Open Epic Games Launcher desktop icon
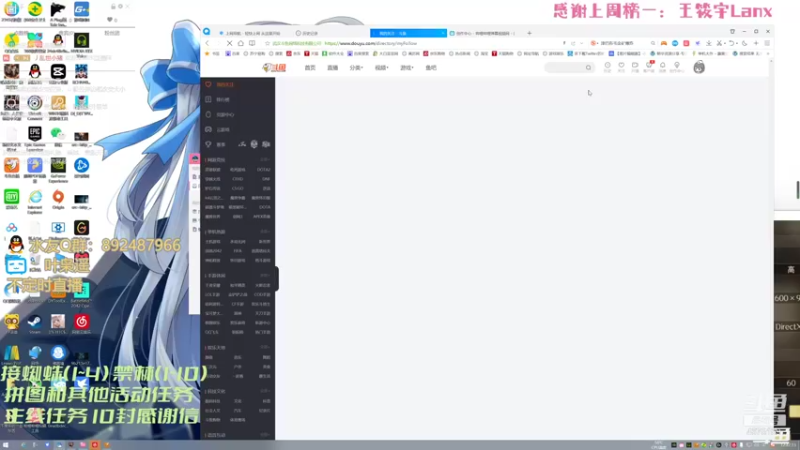 tap(35, 138)
